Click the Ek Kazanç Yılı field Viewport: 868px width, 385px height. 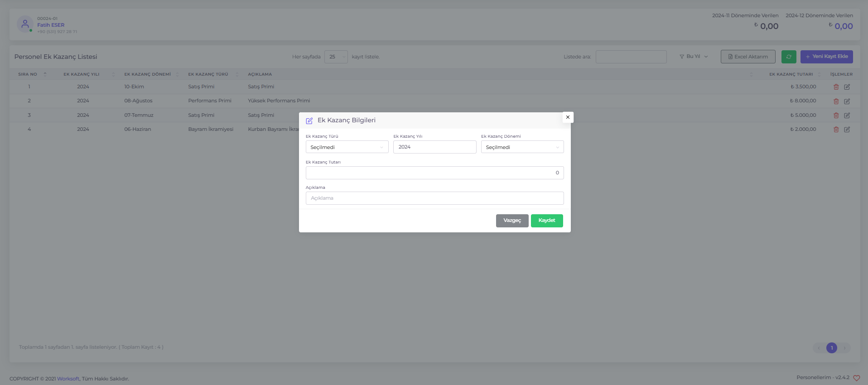434,147
